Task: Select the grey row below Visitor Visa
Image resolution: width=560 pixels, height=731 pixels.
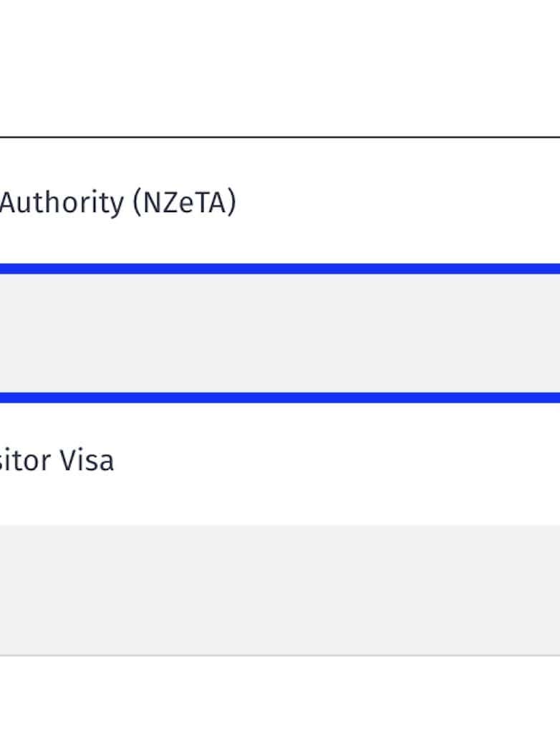Action: tap(280, 589)
